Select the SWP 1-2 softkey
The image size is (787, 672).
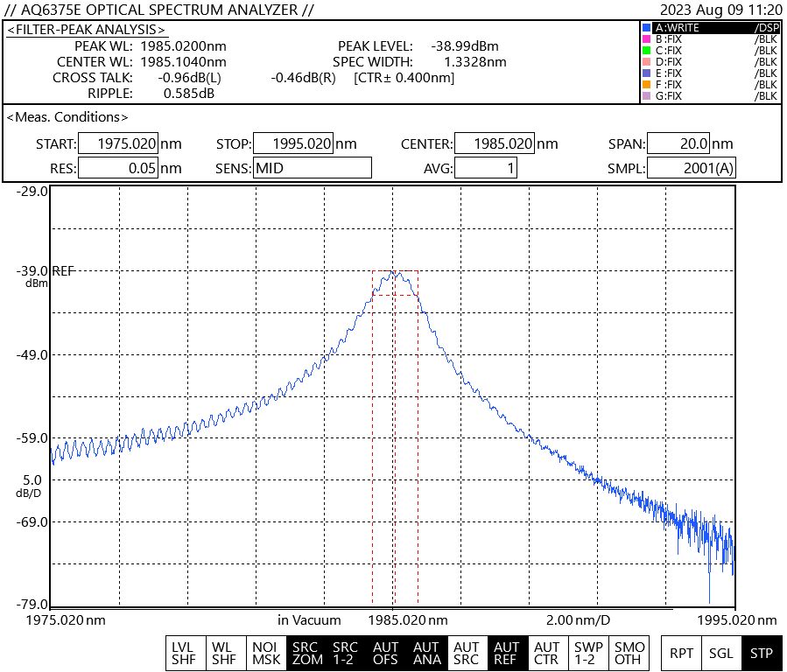click(x=587, y=654)
